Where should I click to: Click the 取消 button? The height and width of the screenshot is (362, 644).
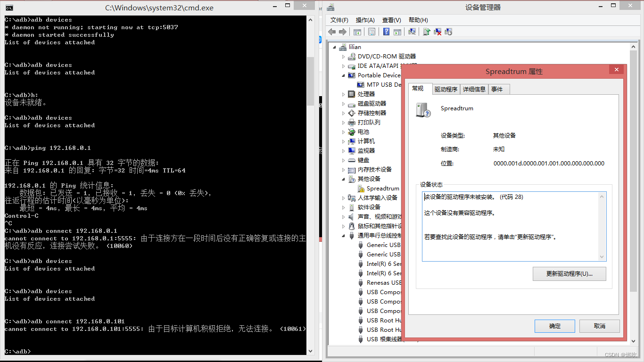[x=600, y=326]
